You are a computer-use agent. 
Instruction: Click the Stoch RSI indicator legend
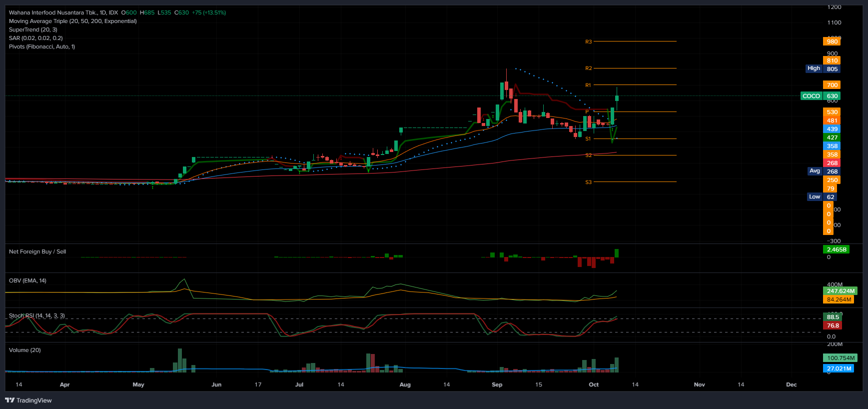[36, 315]
